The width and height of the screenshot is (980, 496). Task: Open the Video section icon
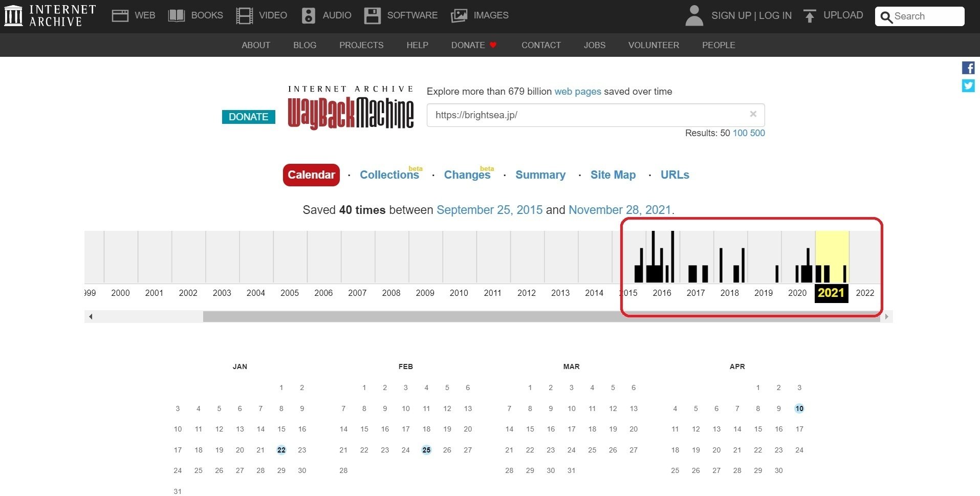[244, 16]
